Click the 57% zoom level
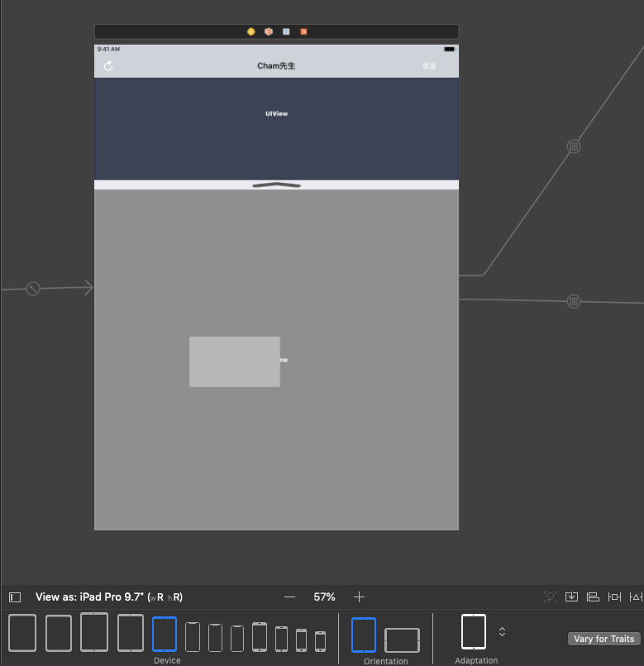Image resolution: width=644 pixels, height=666 pixels. click(x=324, y=597)
